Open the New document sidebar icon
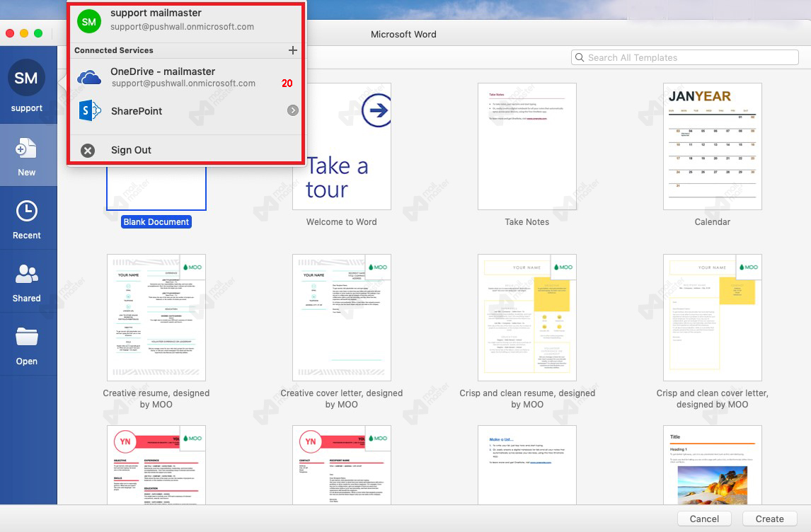This screenshot has height=532, width=811. [x=26, y=149]
